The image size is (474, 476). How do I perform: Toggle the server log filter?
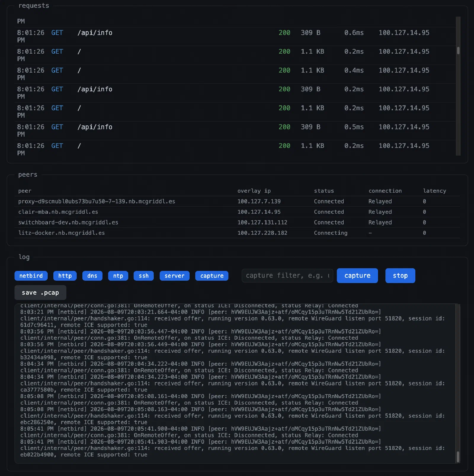(174, 276)
